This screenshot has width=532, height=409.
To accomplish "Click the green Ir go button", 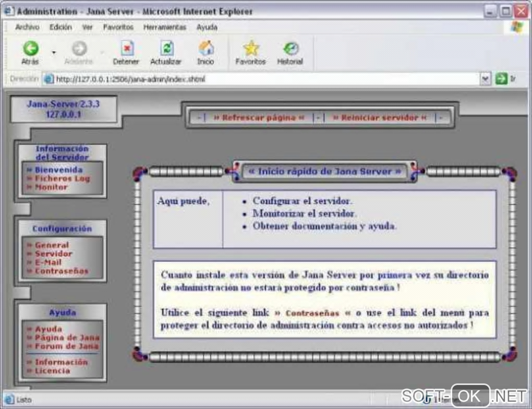I will click(501, 79).
